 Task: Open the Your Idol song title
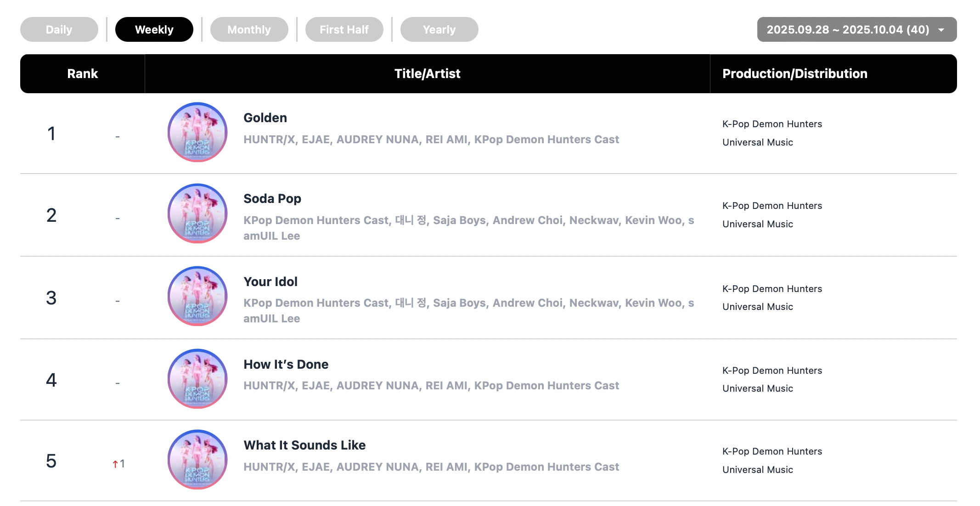(270, 282)
